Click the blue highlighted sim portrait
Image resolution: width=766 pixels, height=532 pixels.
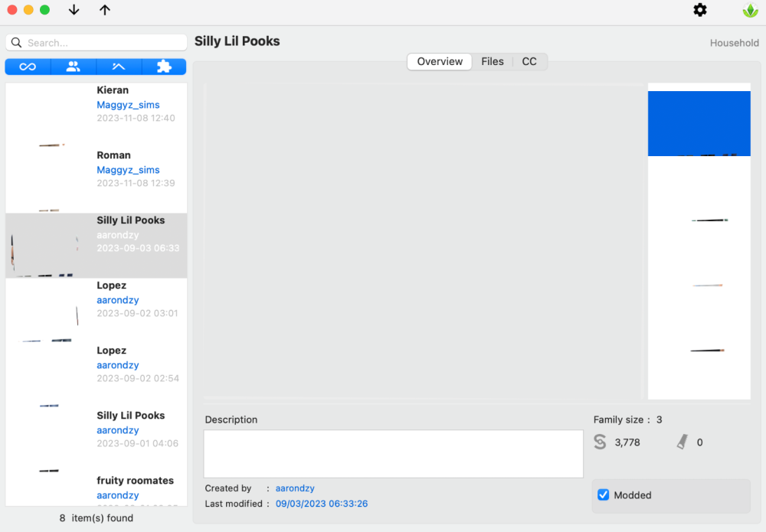point(699,123)
